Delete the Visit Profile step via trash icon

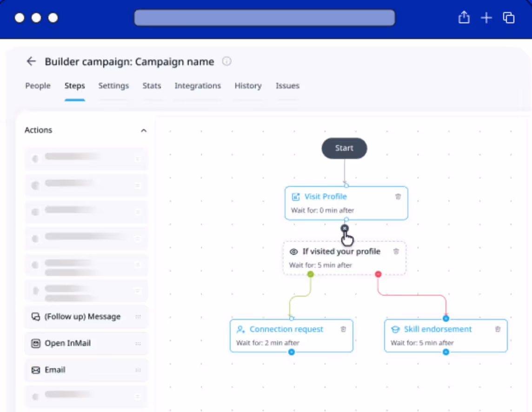tap(398, 196)
